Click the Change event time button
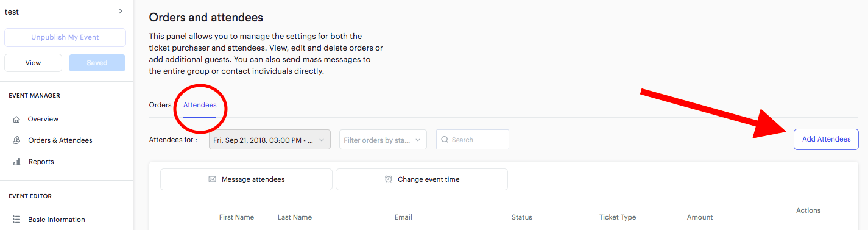 click(x=422, y=179)
